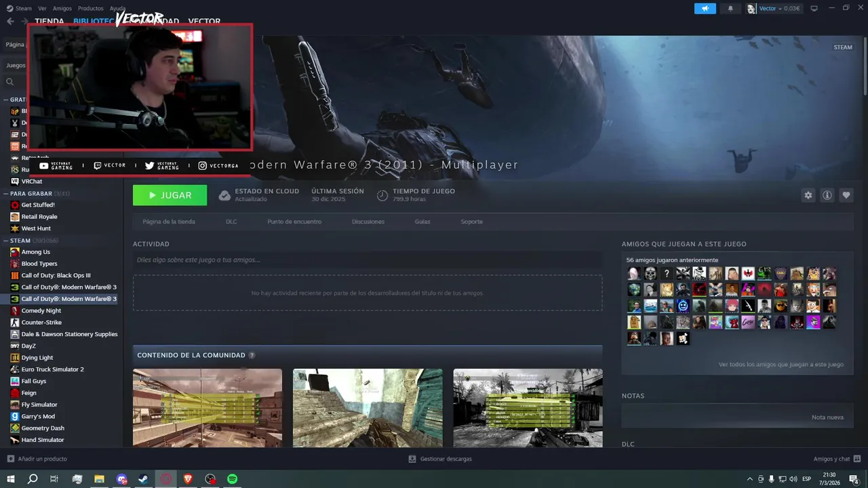This screenshot has width=868, height=488.
Task: Click the play time clock icon
Action: click(382, 195)
